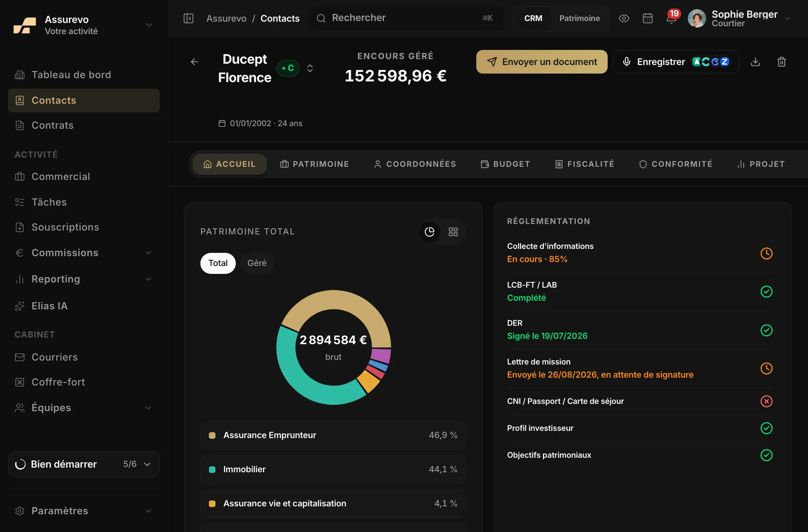
Task: Click Contacts breadcrumb link
Action: pos(280,18)
